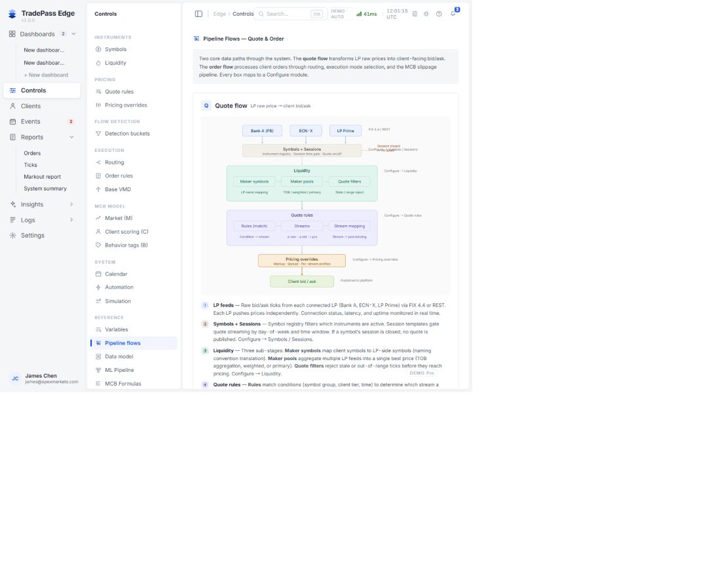The height and width of the screenshot is (588, 708).
Task: Switch theme with the sun icon
Action: pos(426,14)
